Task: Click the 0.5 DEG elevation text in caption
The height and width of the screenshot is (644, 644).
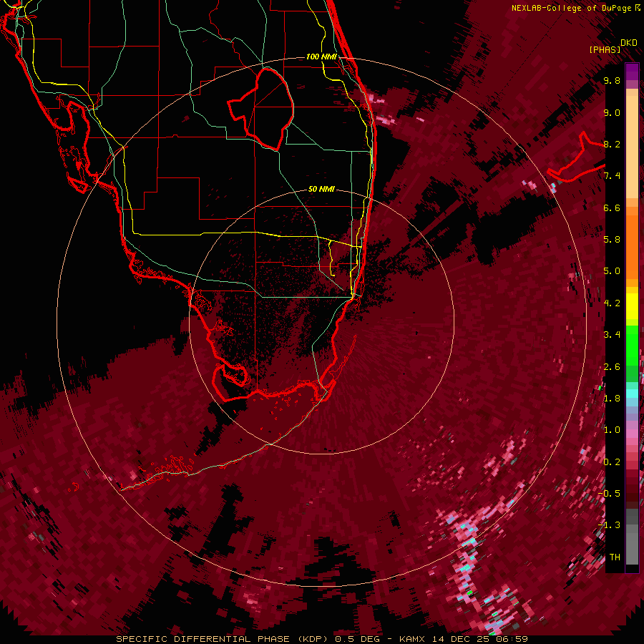Action: click(x=357, y=639)
